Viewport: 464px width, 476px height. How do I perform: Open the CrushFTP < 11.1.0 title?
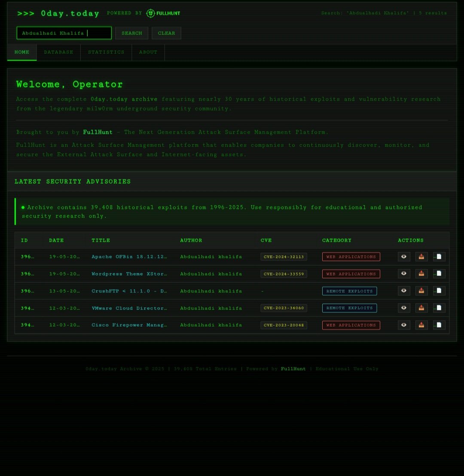click(x=129, y=291)
